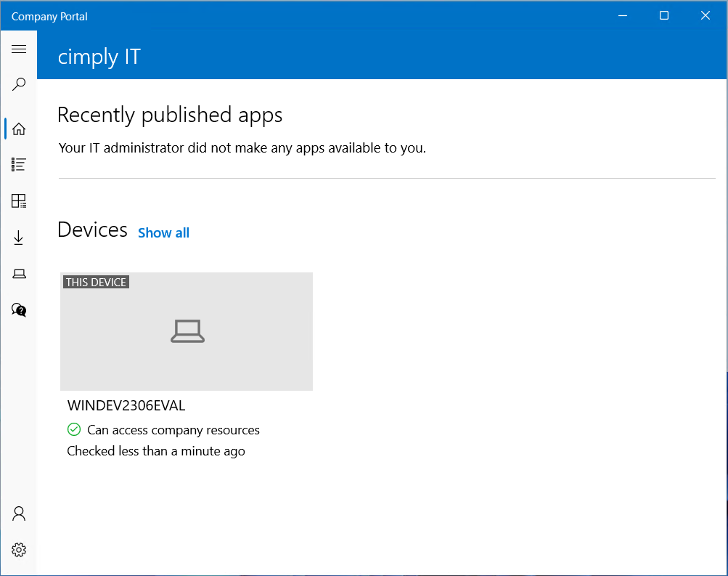Click the 'cimply IT' header title

pyautogui.click(x=99, y=57)
